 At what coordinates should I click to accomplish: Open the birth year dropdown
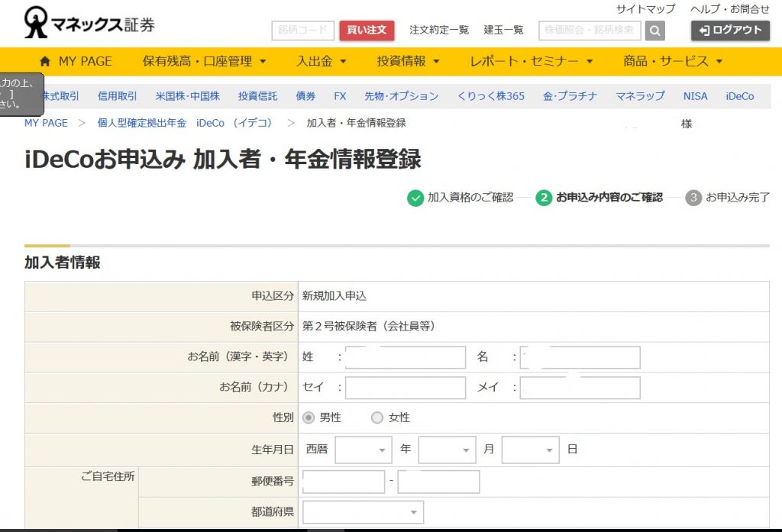363,450
